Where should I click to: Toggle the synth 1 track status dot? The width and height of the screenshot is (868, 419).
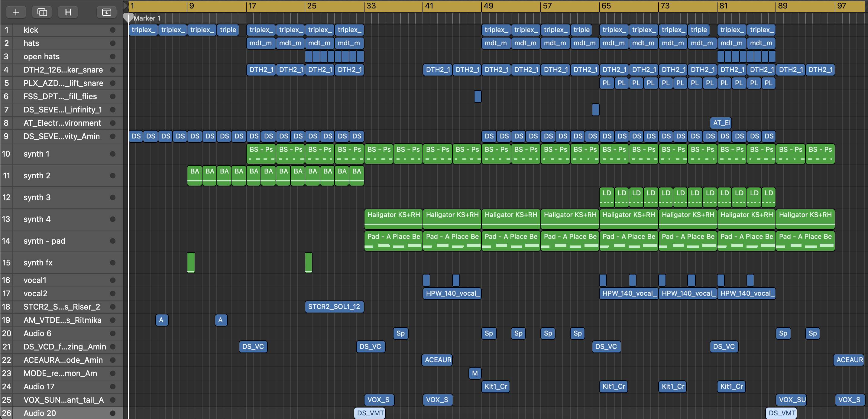click(x=112, y=154)
